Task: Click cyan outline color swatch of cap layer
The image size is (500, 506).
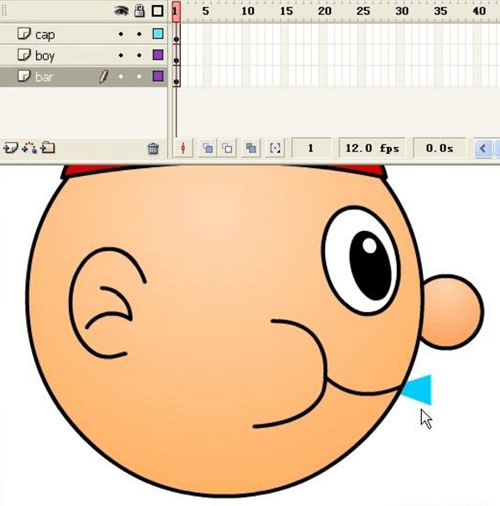Action: point(158,34)
